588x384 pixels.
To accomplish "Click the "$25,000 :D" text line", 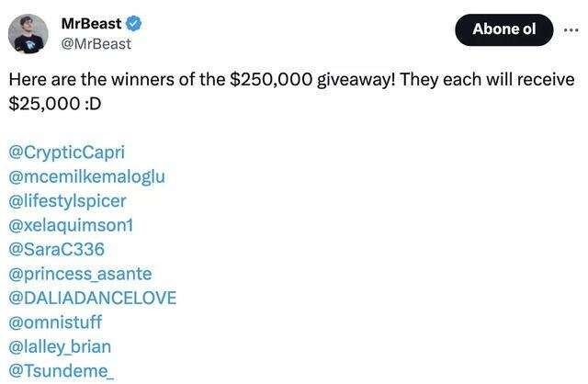I will coord(54,105).
